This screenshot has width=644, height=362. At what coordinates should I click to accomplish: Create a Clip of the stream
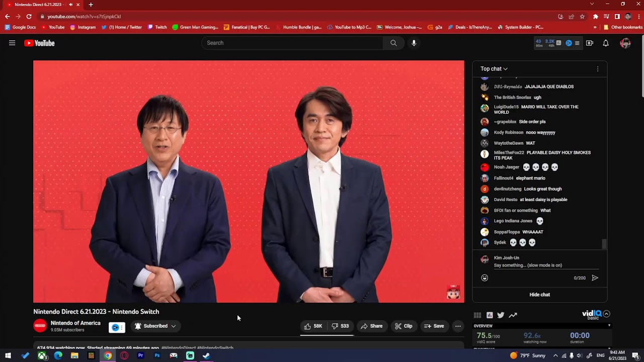click(x=404, y=326)
